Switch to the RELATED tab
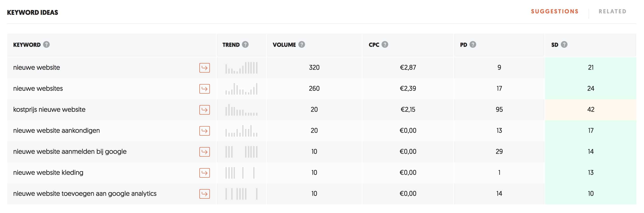The image size is (644, 213). pyautogui.click(x=612, y=11)
